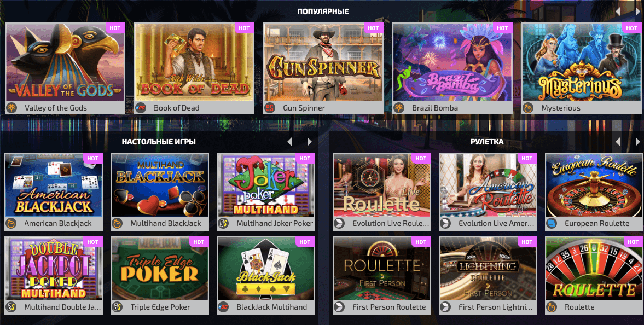Select the Multihand BlackJack game title
The image size is (644, 325).
166,224
